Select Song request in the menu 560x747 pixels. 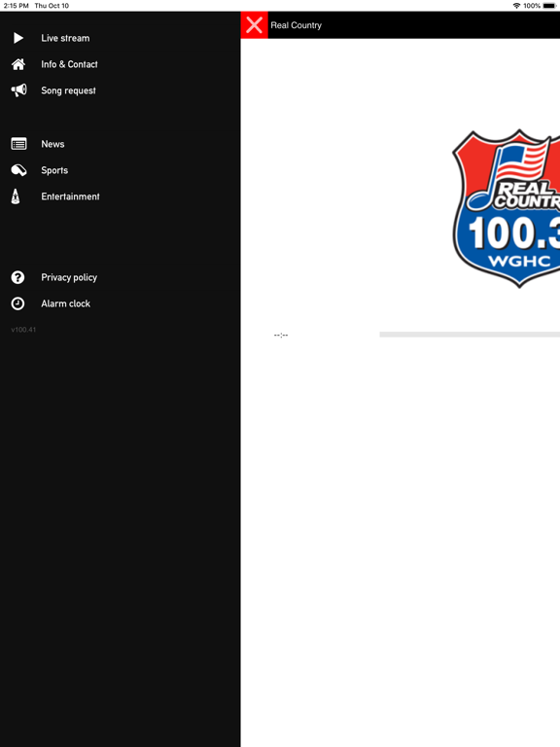[69, 90]
